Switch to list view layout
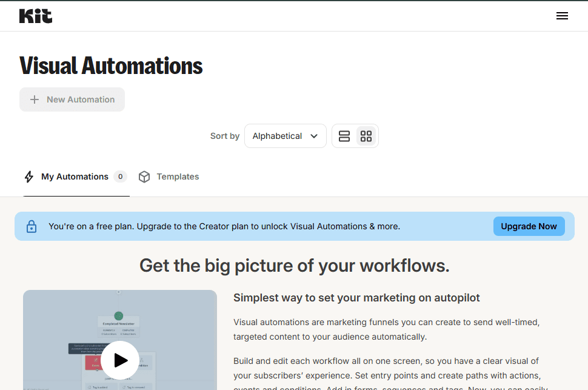The width and height of the screenshot is (588, 390). (x=344, y=136)
